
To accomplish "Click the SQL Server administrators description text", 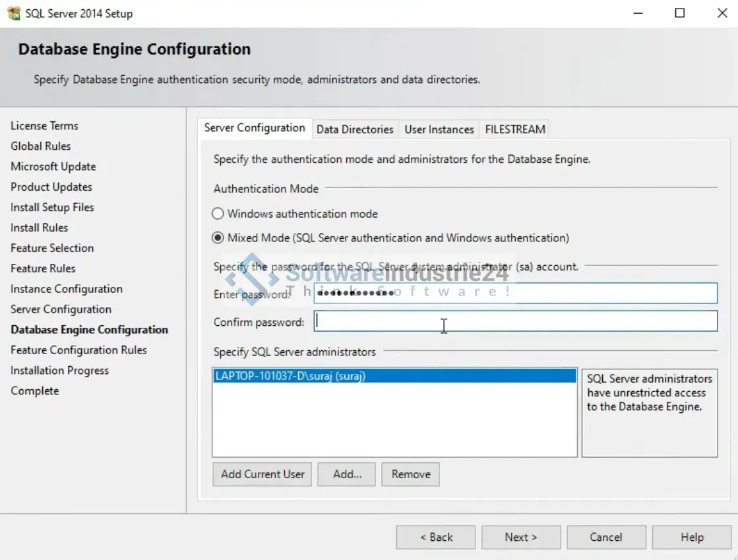I will point(650,392).
